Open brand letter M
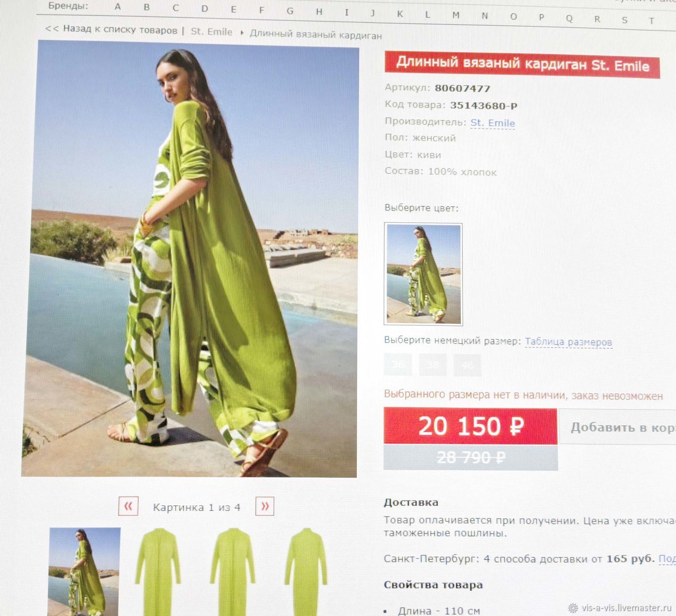The height and width of the screenshot is (616, 676). (x=456, y=15)
